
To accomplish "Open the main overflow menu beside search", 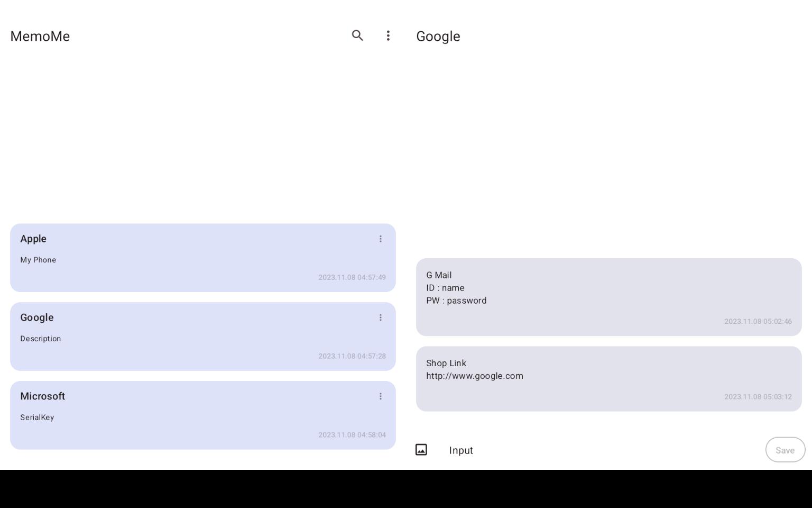I will pyautogui.click(x=388, y=35).
